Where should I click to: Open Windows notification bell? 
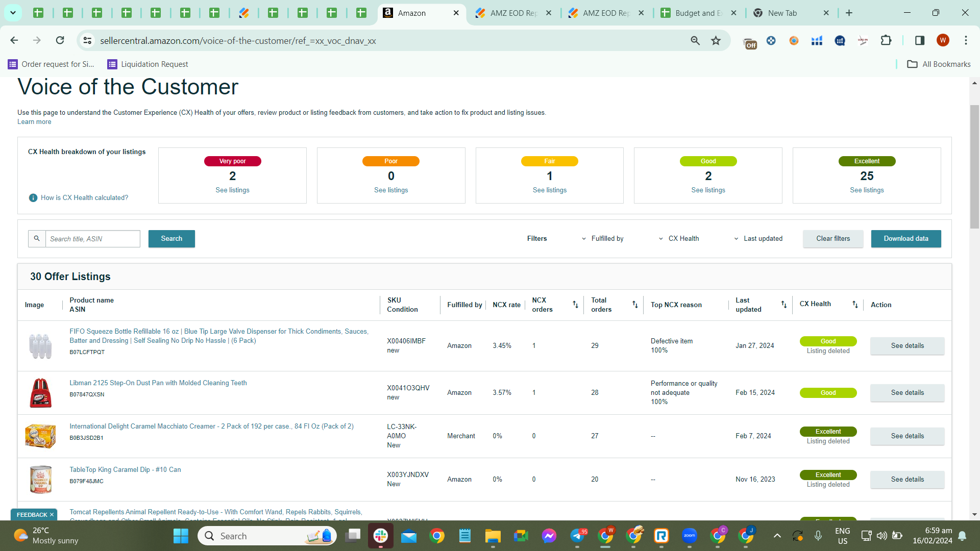pos(962,536)
